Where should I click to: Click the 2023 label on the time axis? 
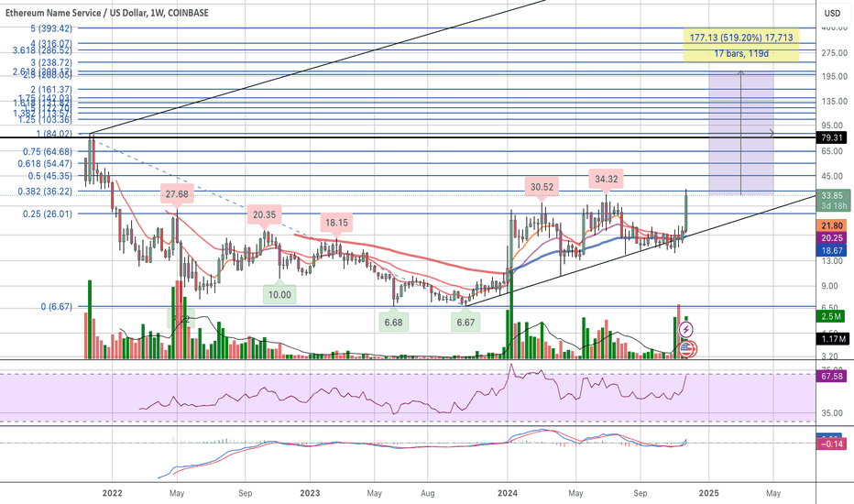310,493
